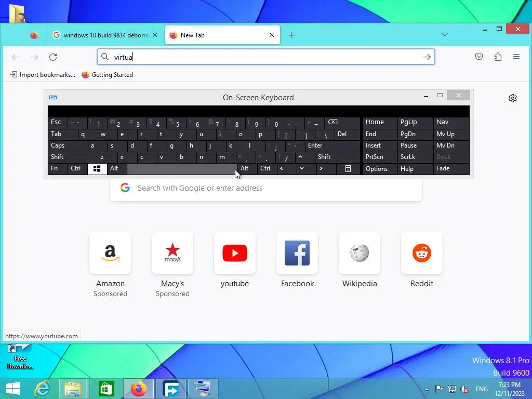Screen dimensions: 532x399
Task: Switch to the windows 10 build 9834 tab
Action: (105, 35)
